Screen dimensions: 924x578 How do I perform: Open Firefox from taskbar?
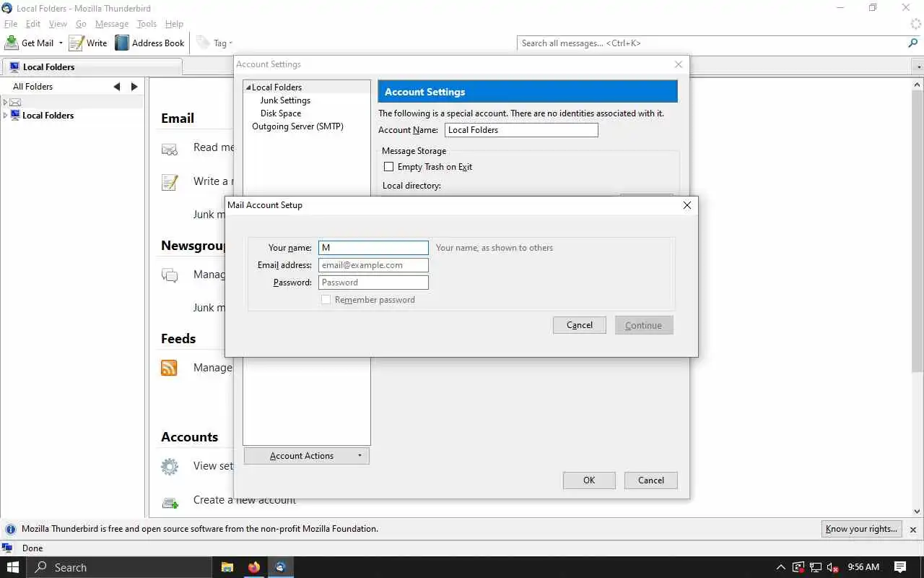tap(253, 567)
